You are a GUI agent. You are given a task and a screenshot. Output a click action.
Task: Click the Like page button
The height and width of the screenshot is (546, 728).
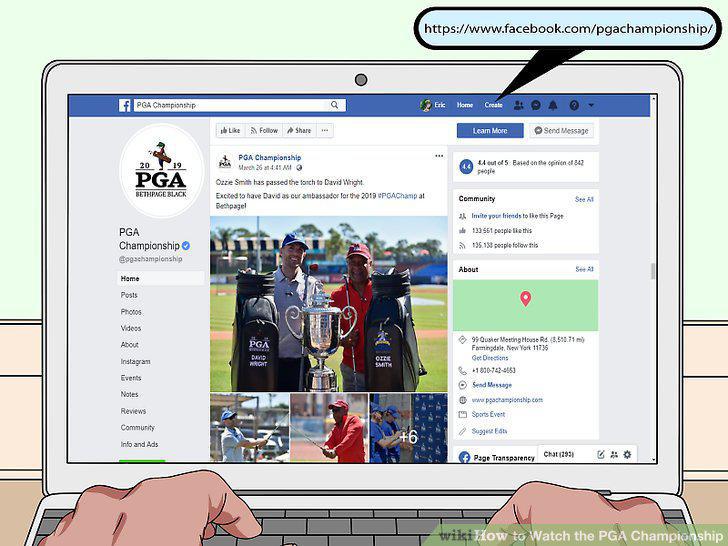tap(230, 130)
